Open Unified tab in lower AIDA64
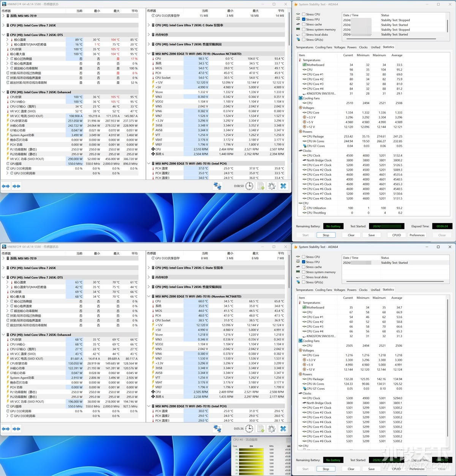456x476 pixels. [375, 290]
